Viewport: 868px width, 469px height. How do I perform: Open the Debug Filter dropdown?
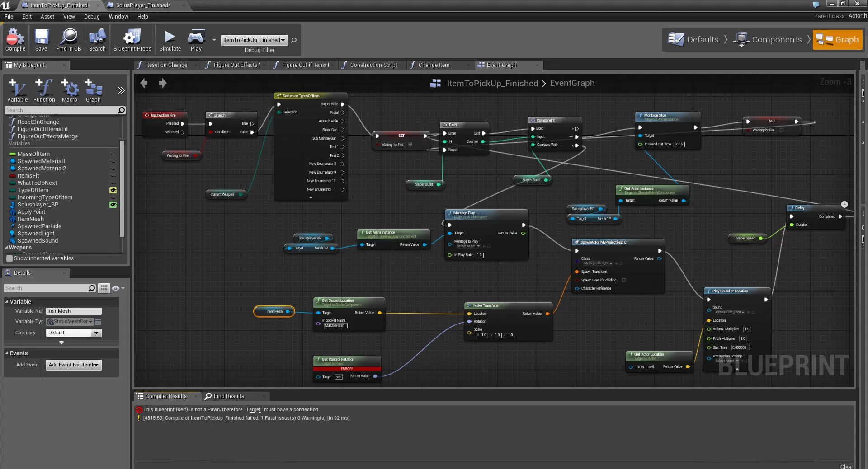click(284, 40)
